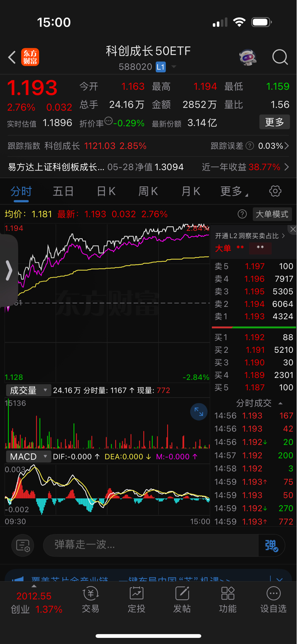Go back with the left arrow
Image resolution: width=297 pixels, height=644 pixels.
(12, 57)
